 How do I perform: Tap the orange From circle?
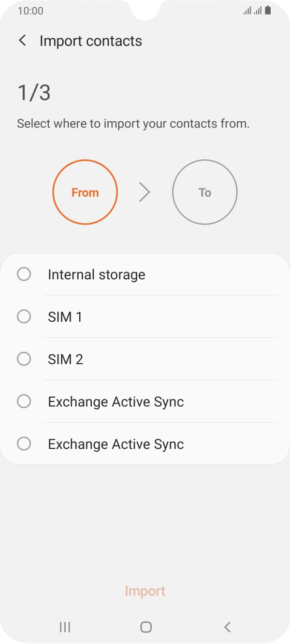pos(85,192)
